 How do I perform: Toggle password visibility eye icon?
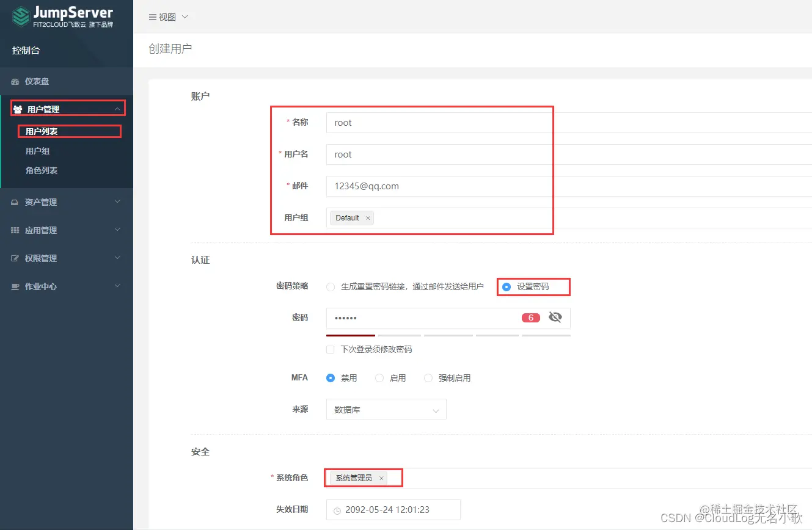(555, 317)
